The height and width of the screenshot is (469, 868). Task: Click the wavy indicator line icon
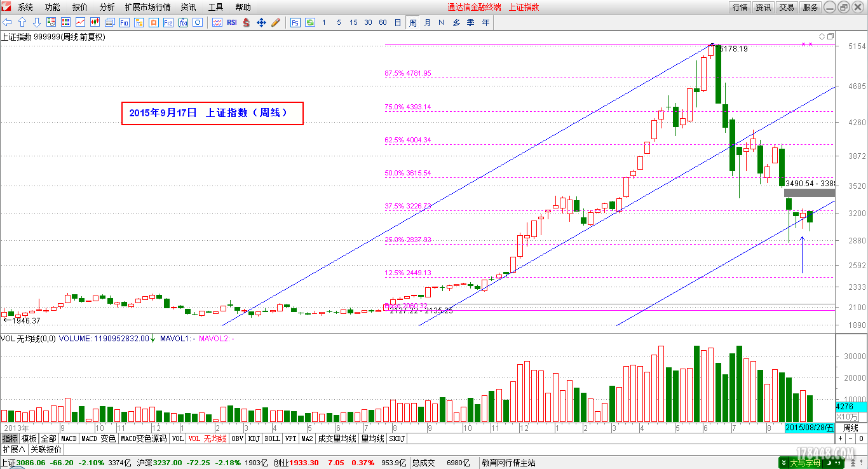217,22
